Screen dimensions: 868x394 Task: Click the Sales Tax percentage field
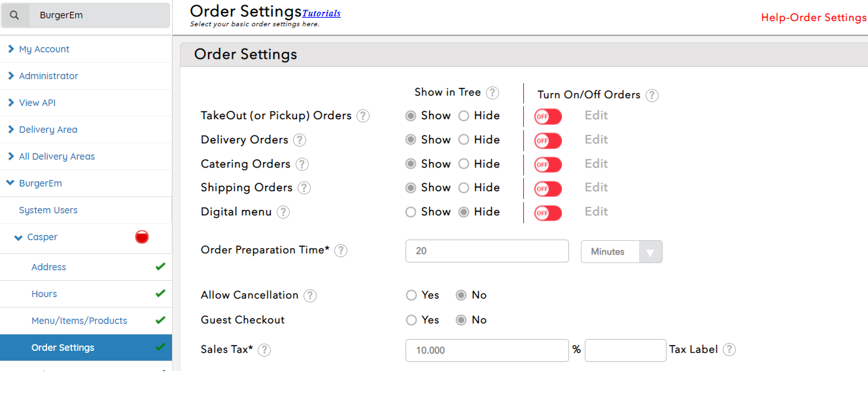(487, 350)
